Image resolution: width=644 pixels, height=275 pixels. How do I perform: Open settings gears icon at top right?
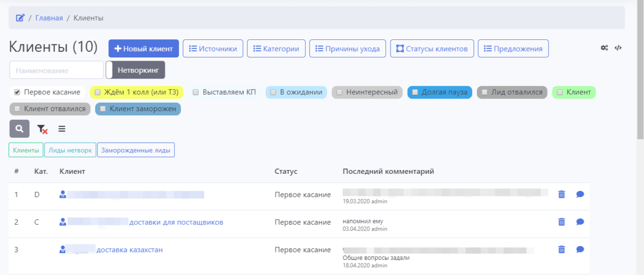604,48
